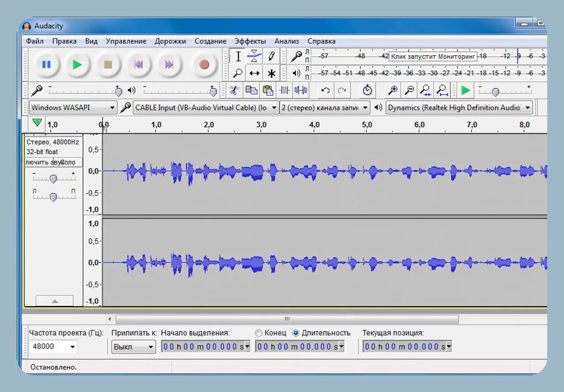
Task: Click the Undo arrow icon
Action: click(x=326, y=90)
